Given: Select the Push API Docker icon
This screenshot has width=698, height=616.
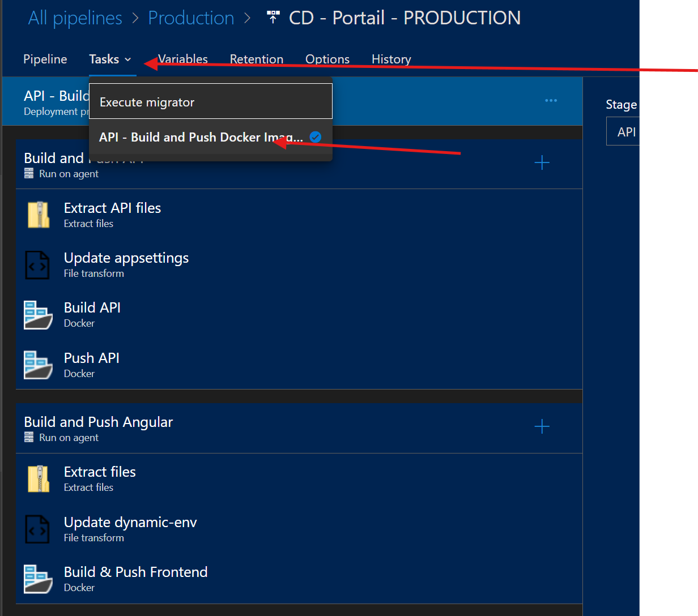Looking at the screenshot, I should point(39,365).
